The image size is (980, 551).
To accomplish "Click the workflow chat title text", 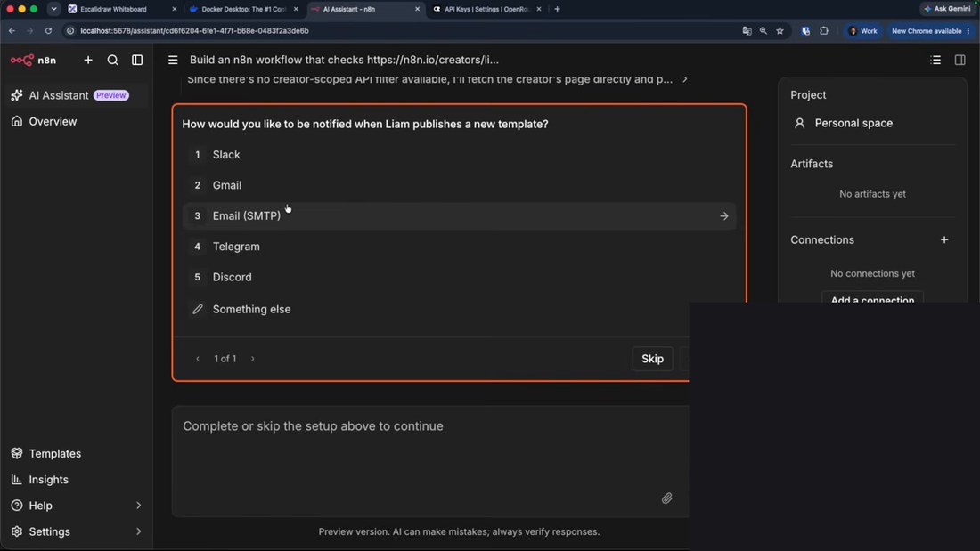I will 345,60.
